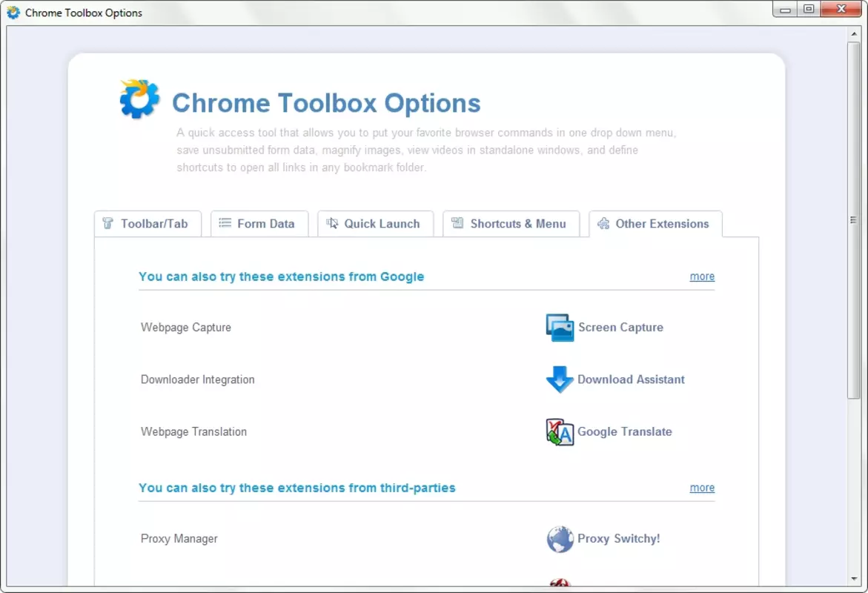
Task: Click the 'Downloader Integration' label
Action: pyautogui.click(x=198, y=380)
